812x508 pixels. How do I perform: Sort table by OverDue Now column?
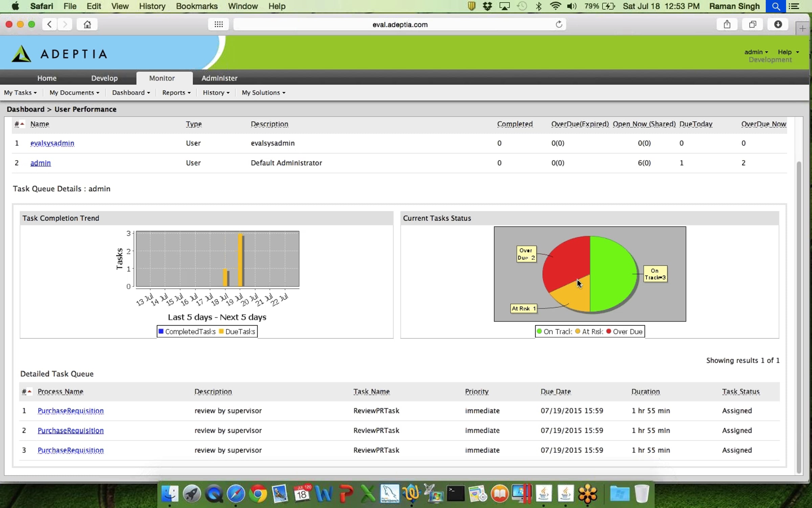tap(764, 124)
